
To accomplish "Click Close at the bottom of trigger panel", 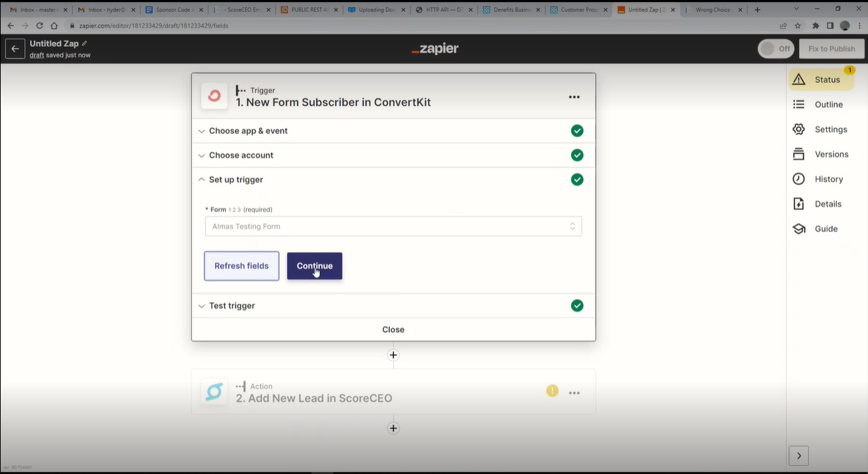I will point(393,329).
